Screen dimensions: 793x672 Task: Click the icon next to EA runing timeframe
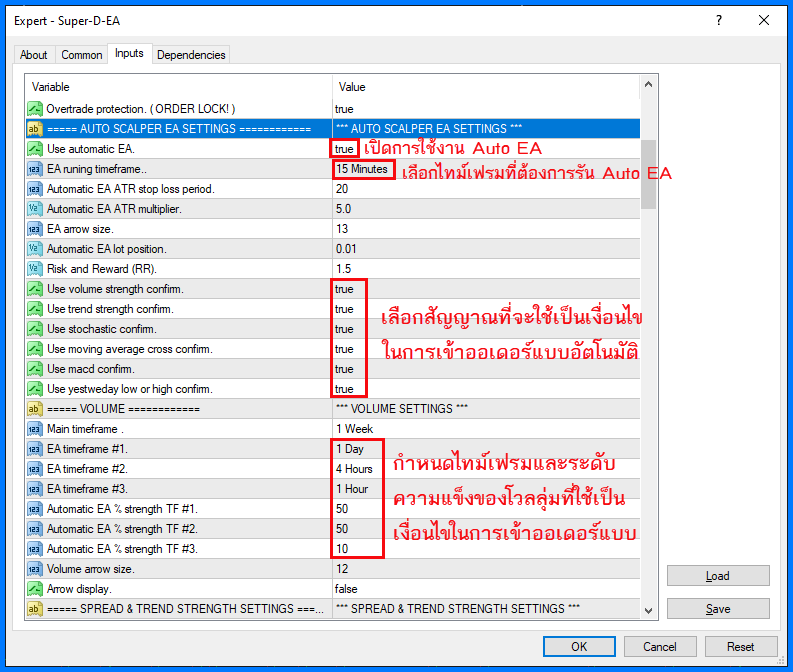tap(35, 169)
